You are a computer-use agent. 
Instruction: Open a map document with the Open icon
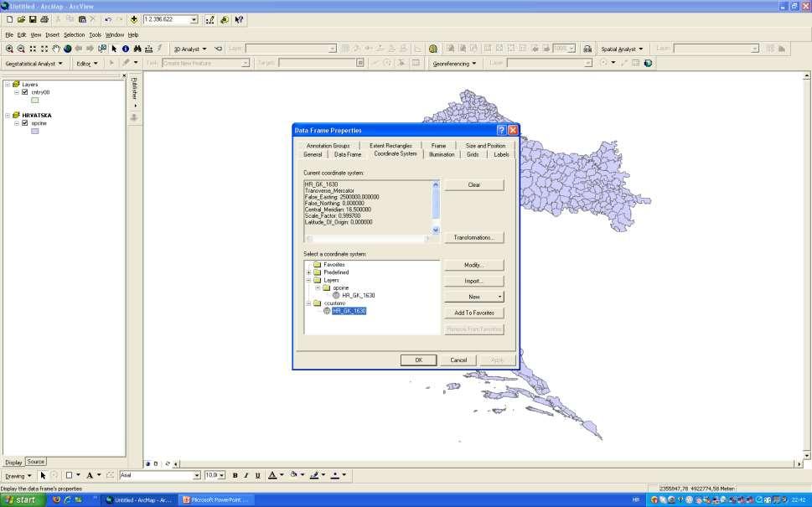click(21, 19)
